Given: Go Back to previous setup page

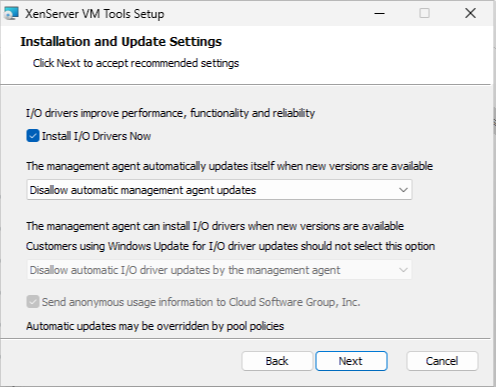Looking at the screenshot, I should tap(277, 361).
